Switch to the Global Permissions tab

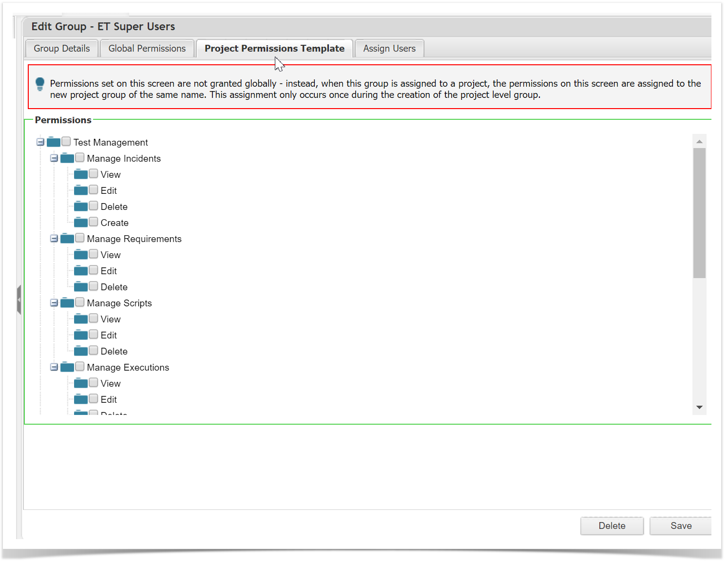[x=147, y=48]
